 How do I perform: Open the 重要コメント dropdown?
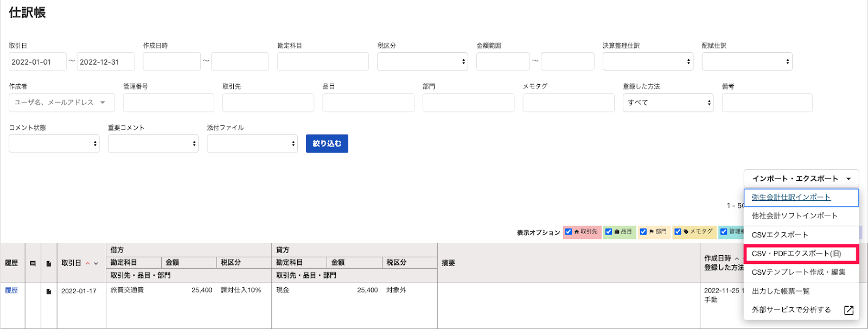(x=153, y=144)
